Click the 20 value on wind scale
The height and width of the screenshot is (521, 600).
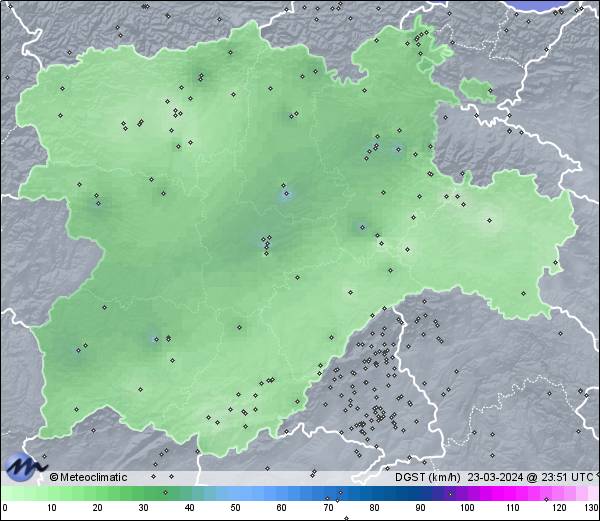click(x=98, y=508)
